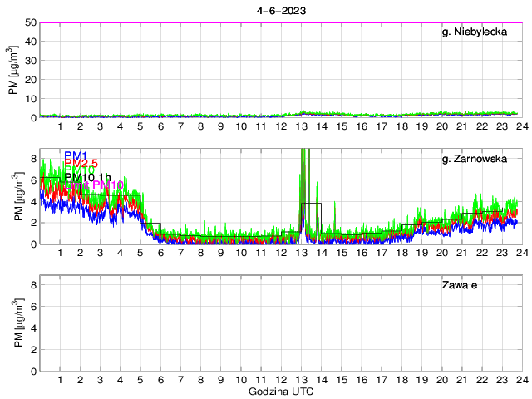The image size is (532, 399).
Task: Click the green spike at hour 13 in Zarnowska plot
Action: click(304, 175)
